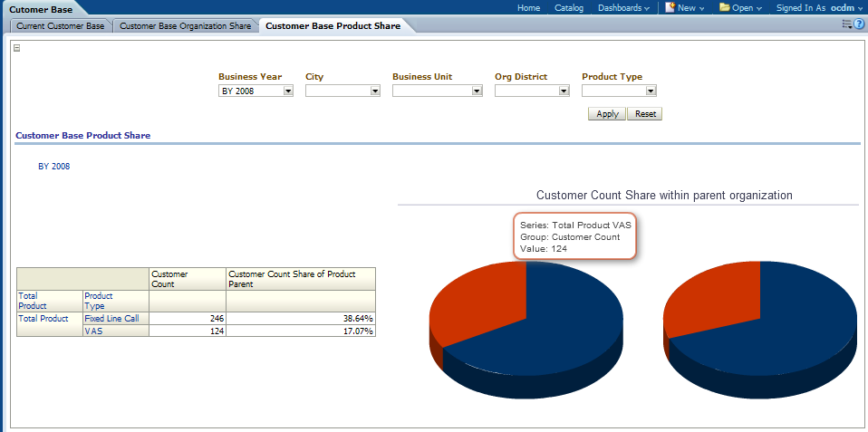This screenshot has height=432, width=868.
Task: Click the Customer Base Product Share heading
Action: click(x=83, y=135)
